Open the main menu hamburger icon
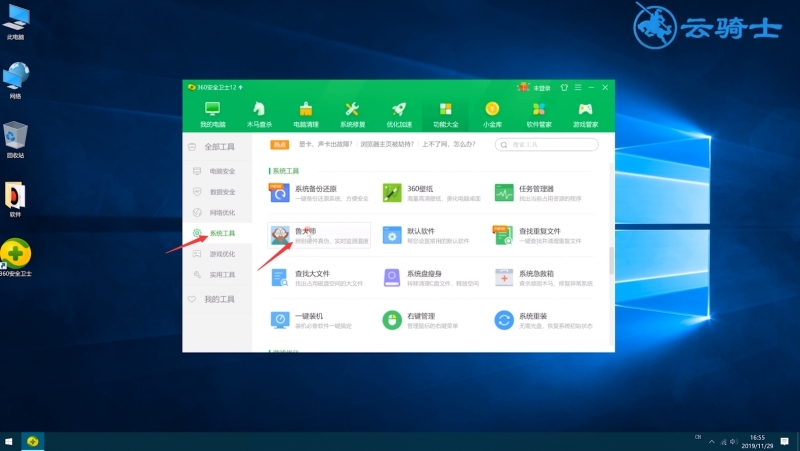 tap(578, 88)
